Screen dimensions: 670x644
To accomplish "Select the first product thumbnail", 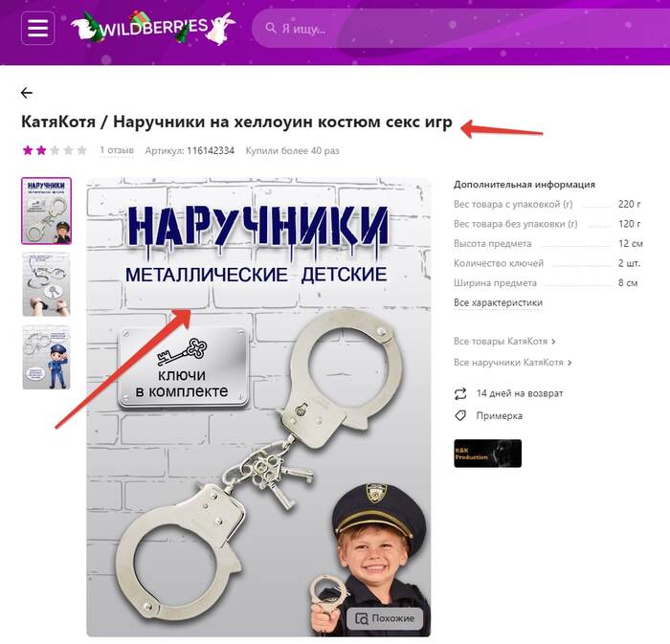I will [47, 211].
